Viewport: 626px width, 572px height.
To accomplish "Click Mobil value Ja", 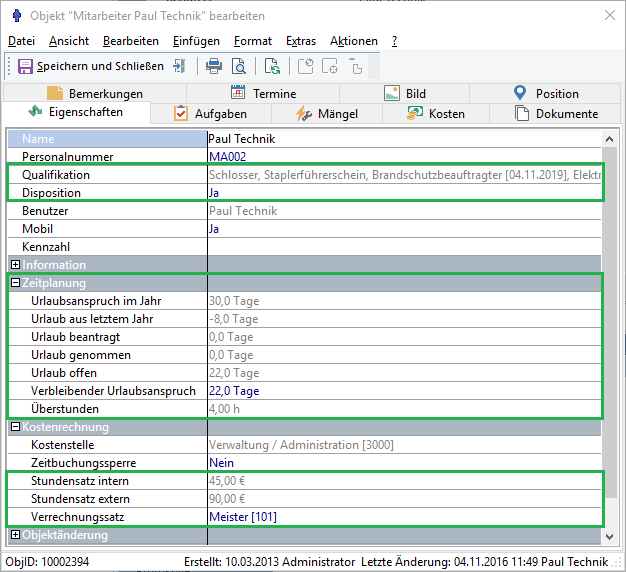I will [x=404, y=229].
